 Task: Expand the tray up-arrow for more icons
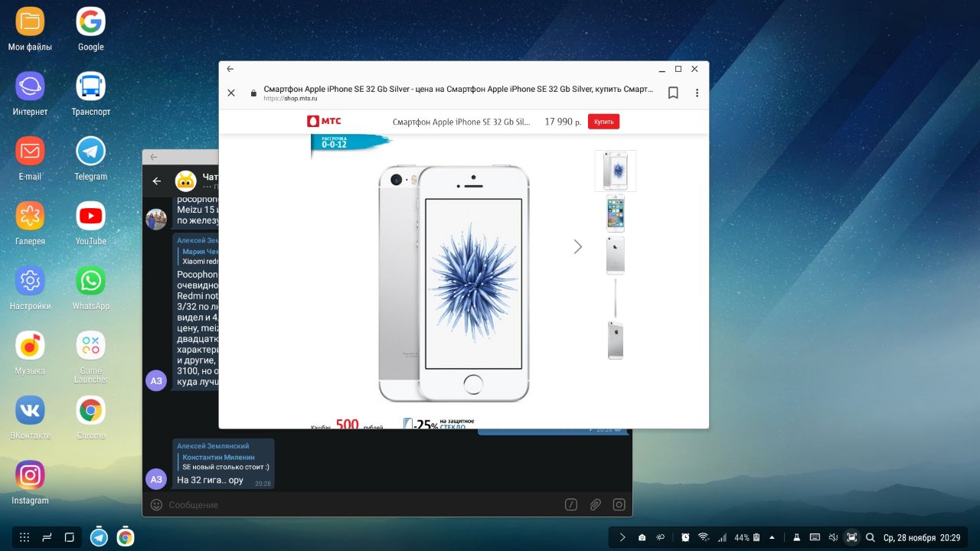click(772, 537)
